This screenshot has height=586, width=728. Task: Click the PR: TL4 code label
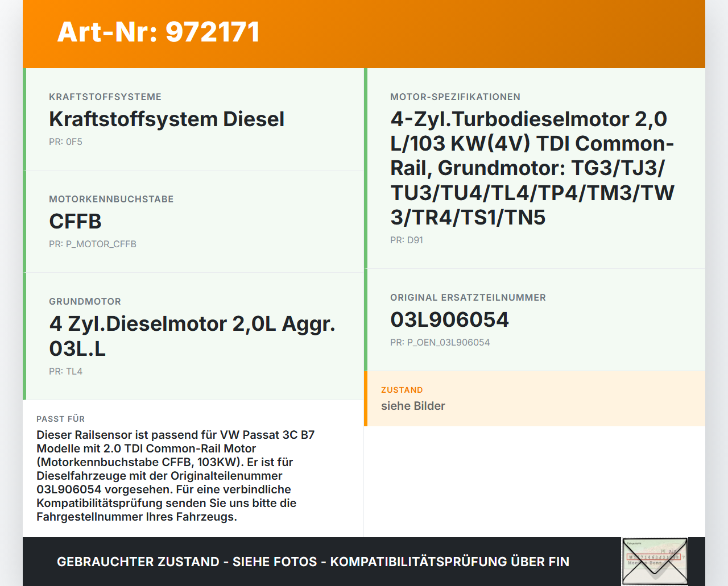[65, 372]
